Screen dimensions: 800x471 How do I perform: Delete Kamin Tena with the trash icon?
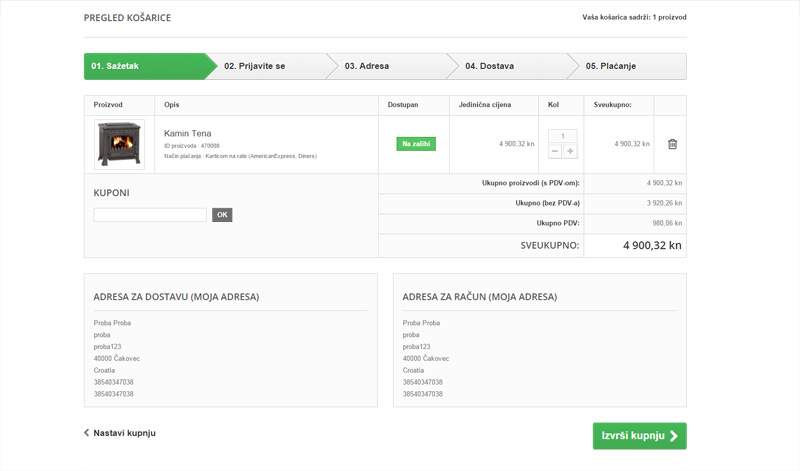(672, 144)
